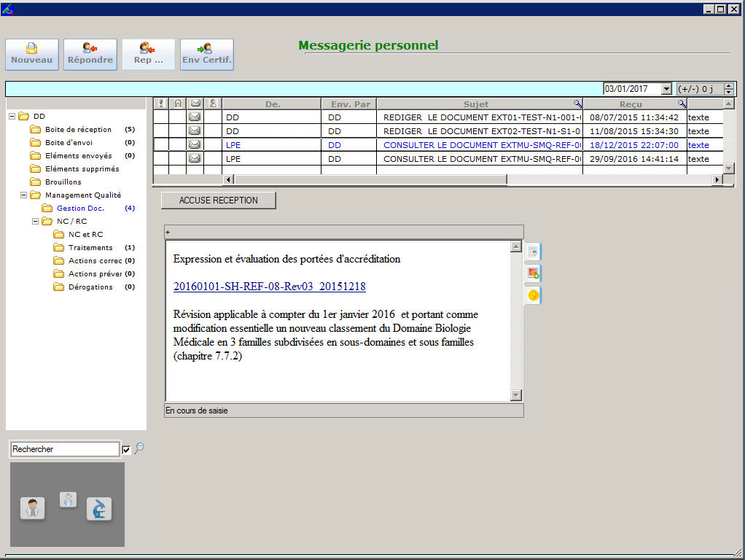Open link 20160101-SH-REF-08-Rev03 20151218

[x=269, y=287]
